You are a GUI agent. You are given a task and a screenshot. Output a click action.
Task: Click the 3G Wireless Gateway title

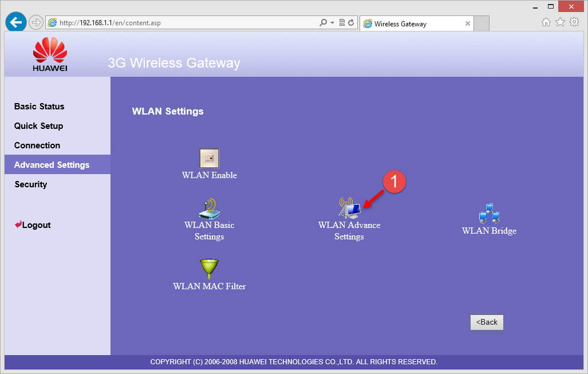point(174,63)
